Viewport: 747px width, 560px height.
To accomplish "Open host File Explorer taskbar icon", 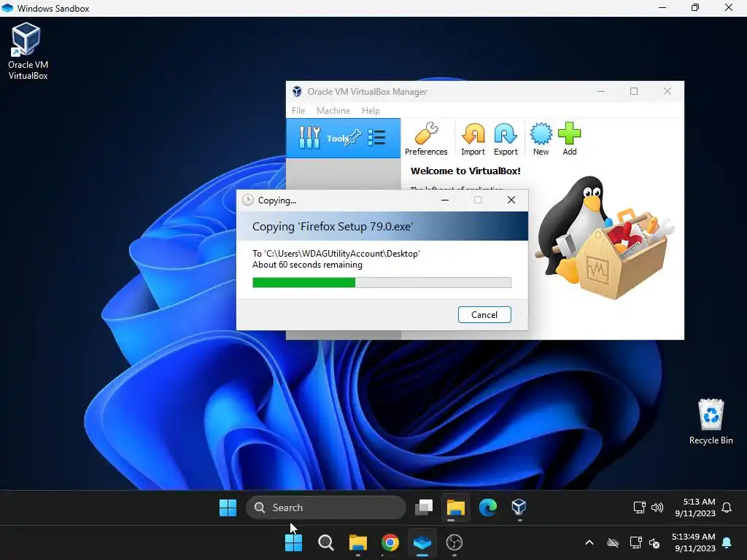I will pos(357,542).
